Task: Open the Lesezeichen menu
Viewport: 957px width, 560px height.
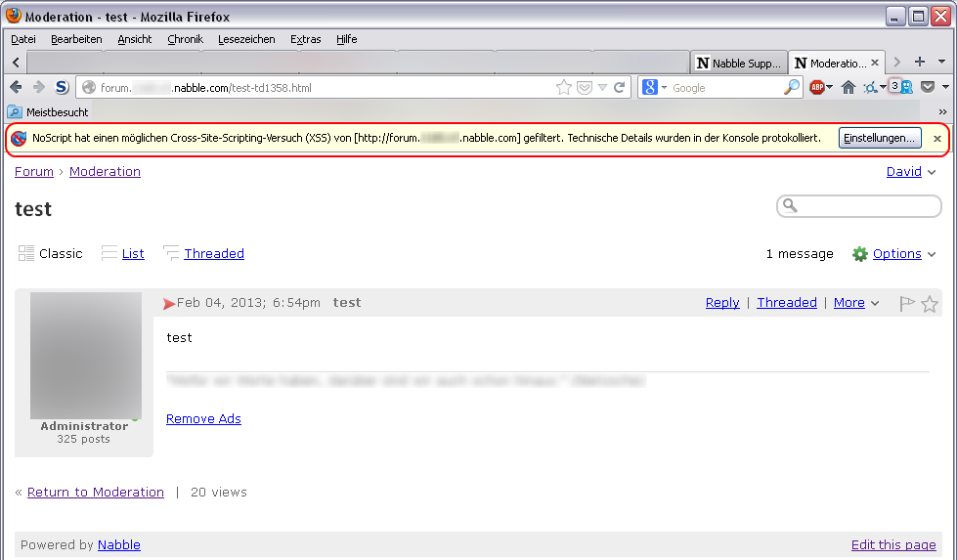Action: click(x=246, y=39)
